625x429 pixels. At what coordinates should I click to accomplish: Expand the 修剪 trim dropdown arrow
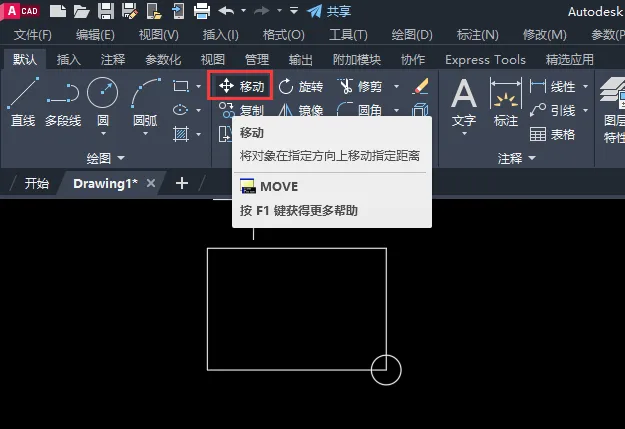click(396, 86)
